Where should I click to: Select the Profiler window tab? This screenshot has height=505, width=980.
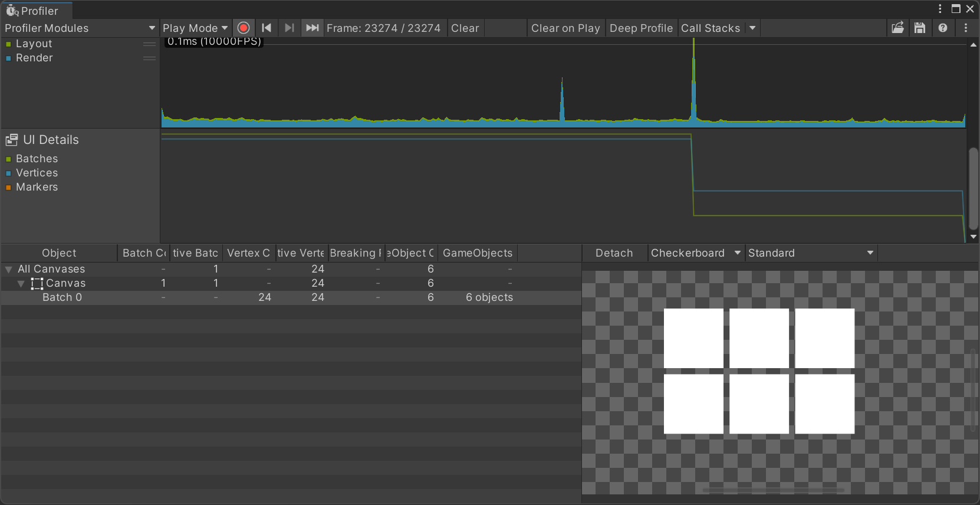point(37,11)
